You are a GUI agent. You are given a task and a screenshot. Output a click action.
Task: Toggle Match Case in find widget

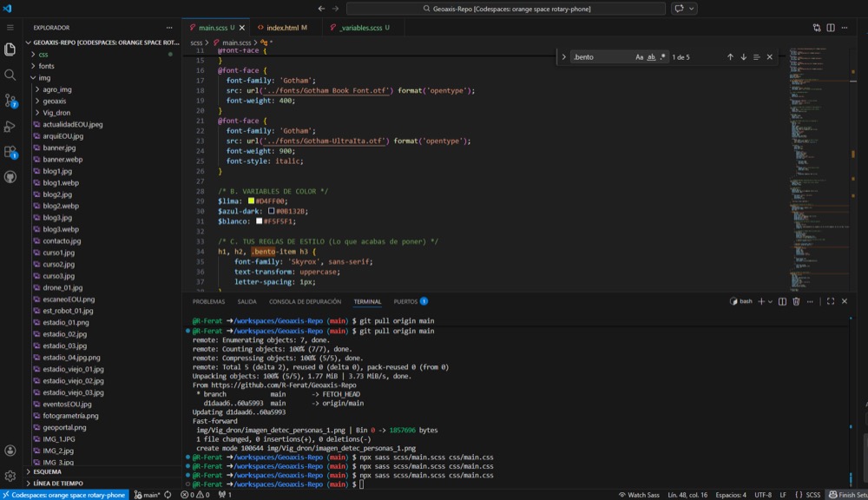(x=640, y=57)
